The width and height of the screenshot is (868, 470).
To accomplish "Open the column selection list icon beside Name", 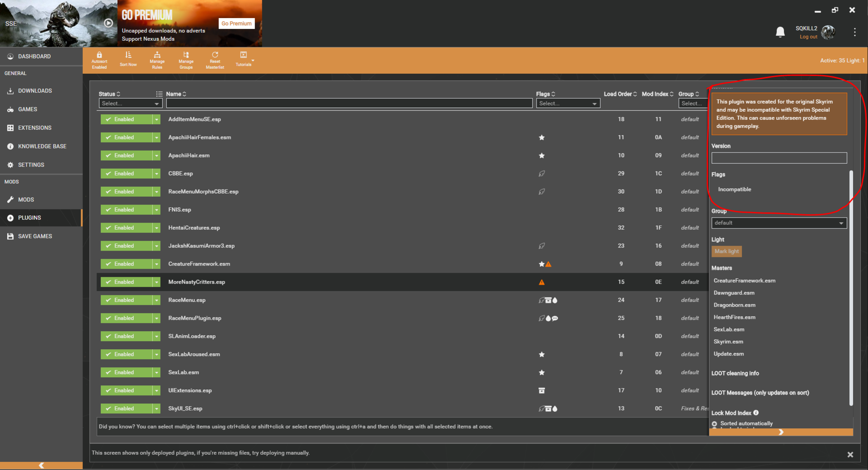I will pos(159,94).
